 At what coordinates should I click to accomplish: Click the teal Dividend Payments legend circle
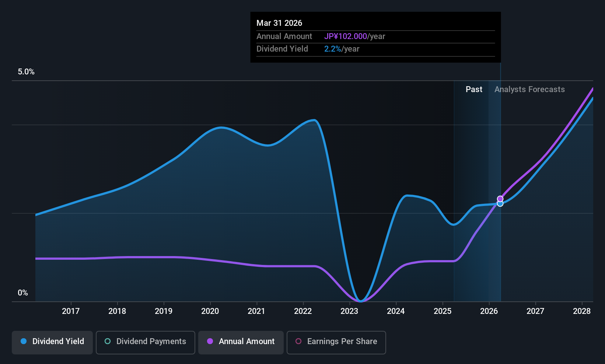pyautogui.click(x=108, y=341)
